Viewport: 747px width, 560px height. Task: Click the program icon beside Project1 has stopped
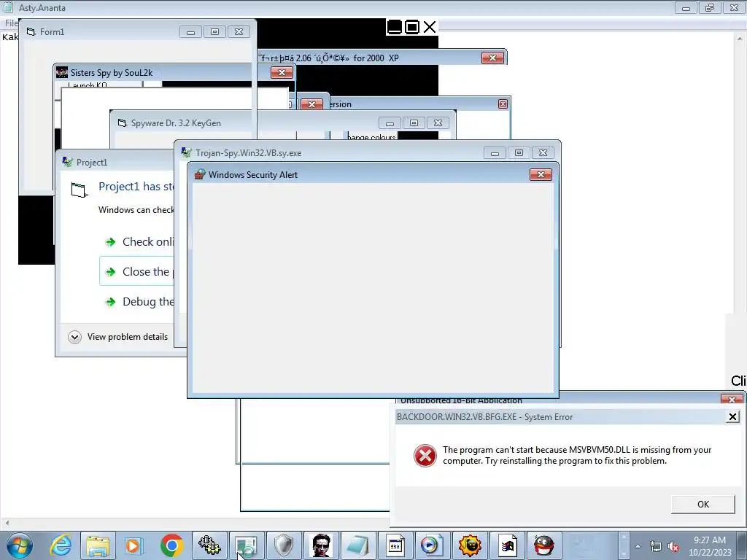click(79, 190)
